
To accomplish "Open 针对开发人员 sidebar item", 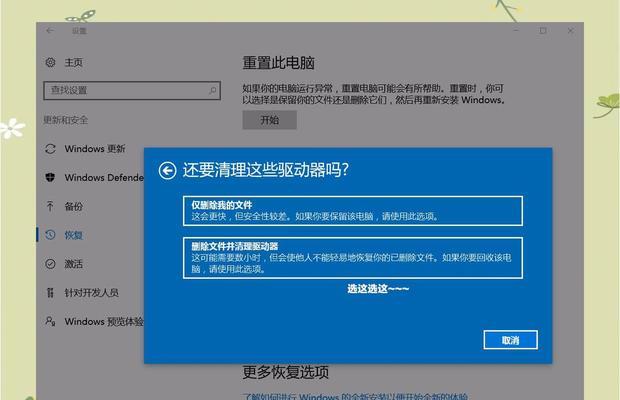I will point(92,292).
